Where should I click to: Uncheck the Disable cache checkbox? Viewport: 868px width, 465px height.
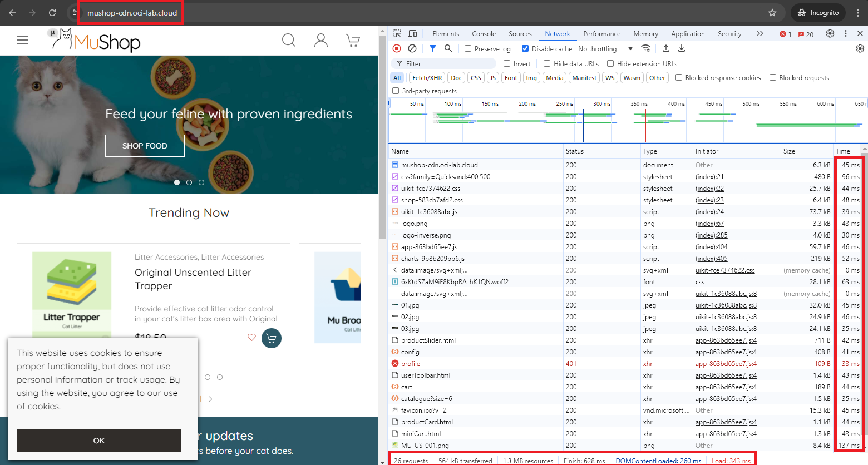[x=525, y=48]
